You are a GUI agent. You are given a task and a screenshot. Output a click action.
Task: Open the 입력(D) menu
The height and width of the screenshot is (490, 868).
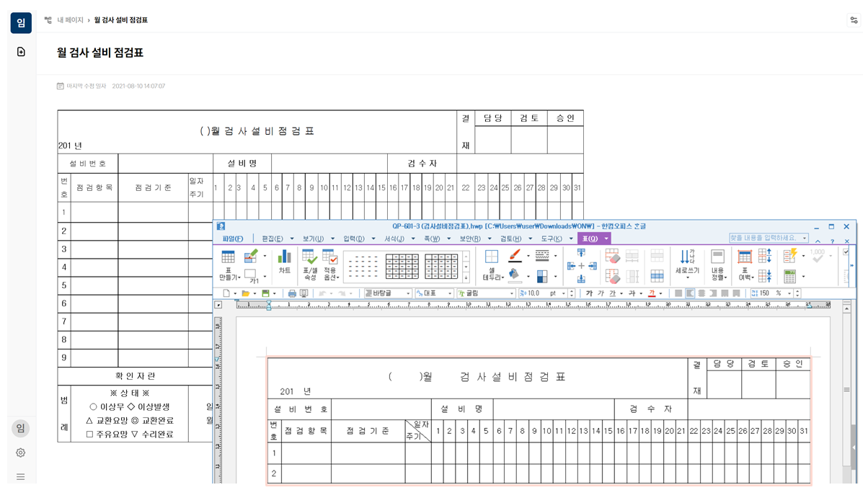click(353, 239)
